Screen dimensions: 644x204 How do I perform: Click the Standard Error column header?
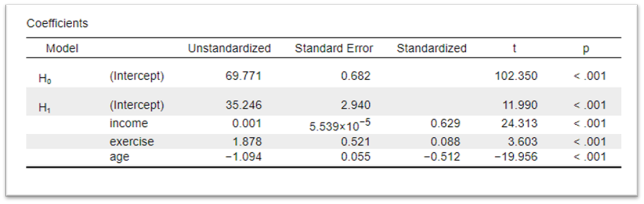click(333, 49)
